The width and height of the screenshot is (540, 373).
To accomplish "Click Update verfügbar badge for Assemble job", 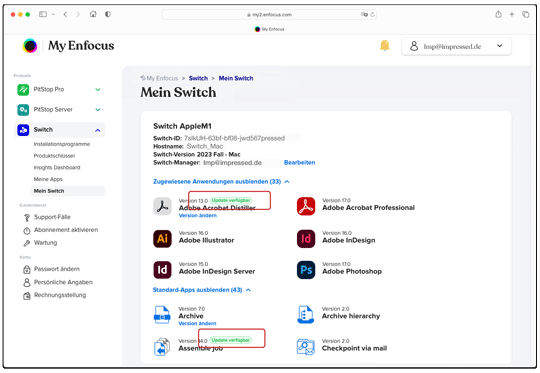I will [x=231, y=340].
